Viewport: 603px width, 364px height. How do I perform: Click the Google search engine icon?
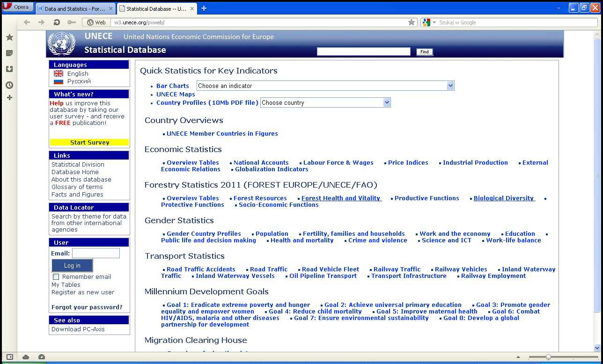(x=426, y=22)
